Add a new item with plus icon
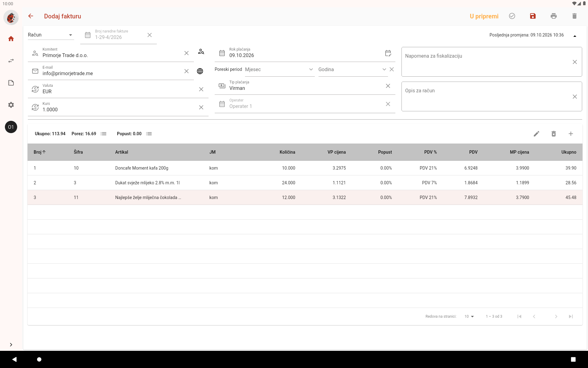The image size is (588, 368). point(571,134)
